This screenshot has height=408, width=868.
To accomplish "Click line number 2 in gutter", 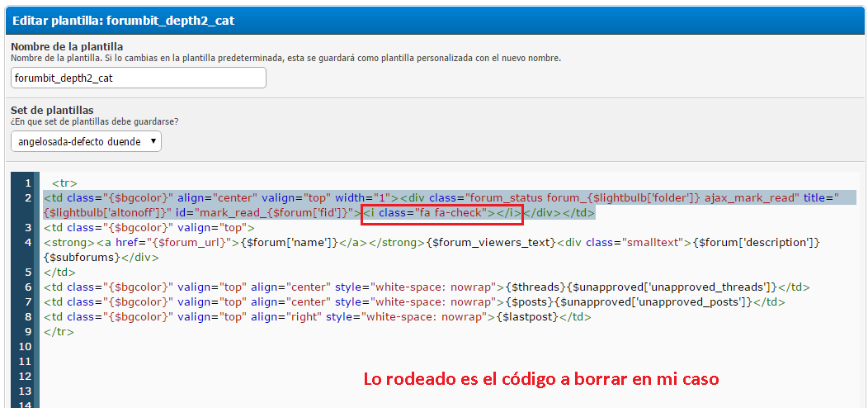I will tap(28, 198).
